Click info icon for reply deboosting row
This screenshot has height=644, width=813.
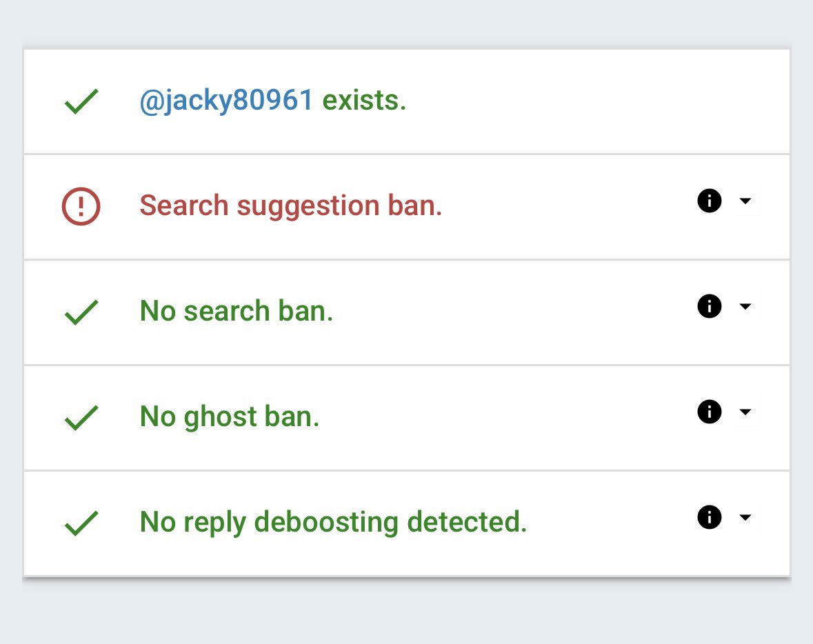pyautogui.click(x=710, y=517)
